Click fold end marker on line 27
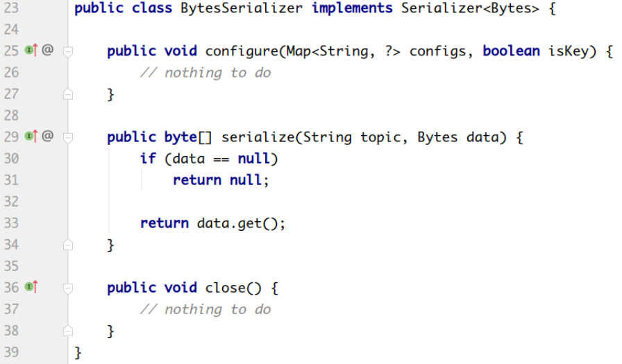 (x=68, y=94)
